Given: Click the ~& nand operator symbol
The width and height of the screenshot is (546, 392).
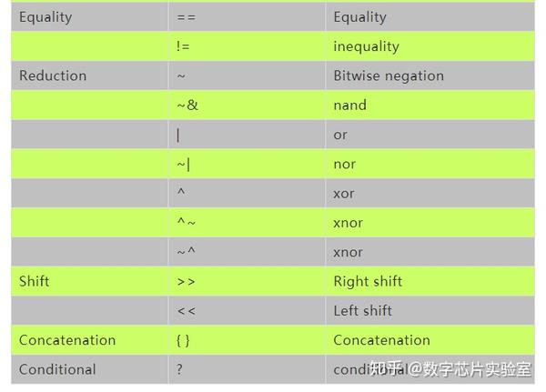Looking at the screenshot, I should click(187, 105).
